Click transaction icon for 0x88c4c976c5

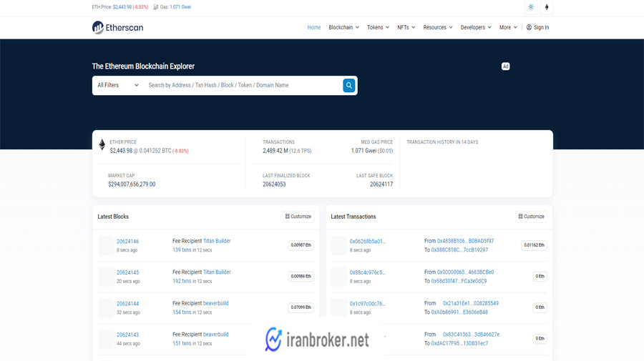click(339, 277)
